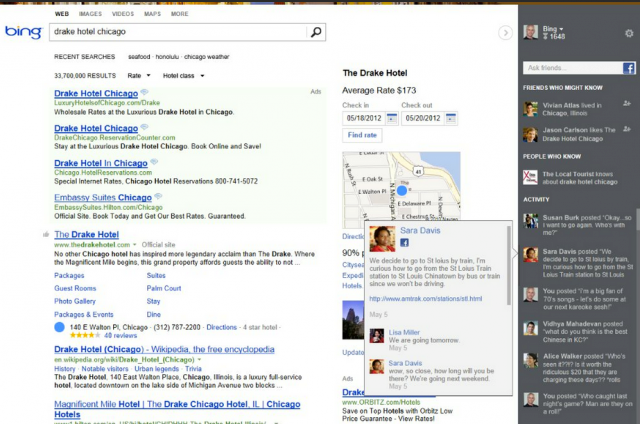The image size is (640, 424).
Task: Click Lisa Miller's name in popup comments
Action: coord(404,332)
